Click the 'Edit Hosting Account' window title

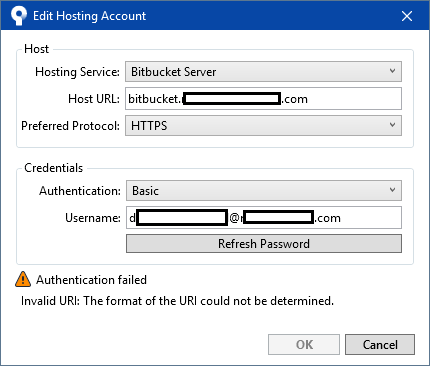89,16
